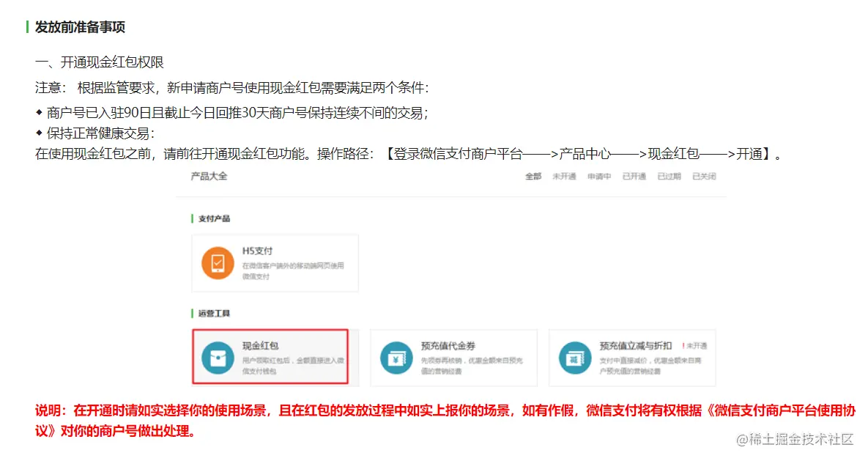This screenshot has height=461, width=868.
Task: Click the 运营工具 section label
Action: [214, 314]
